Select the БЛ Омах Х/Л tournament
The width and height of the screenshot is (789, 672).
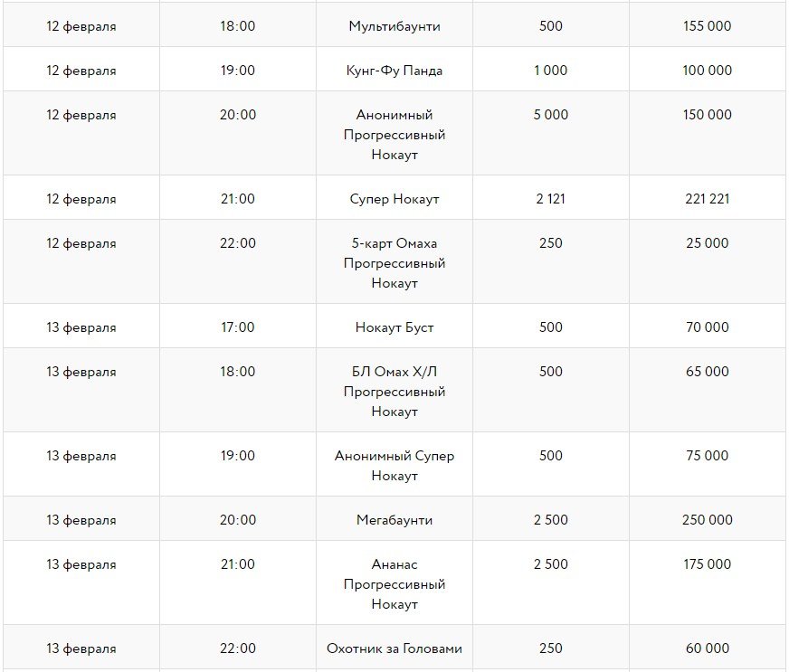(394, 392)
